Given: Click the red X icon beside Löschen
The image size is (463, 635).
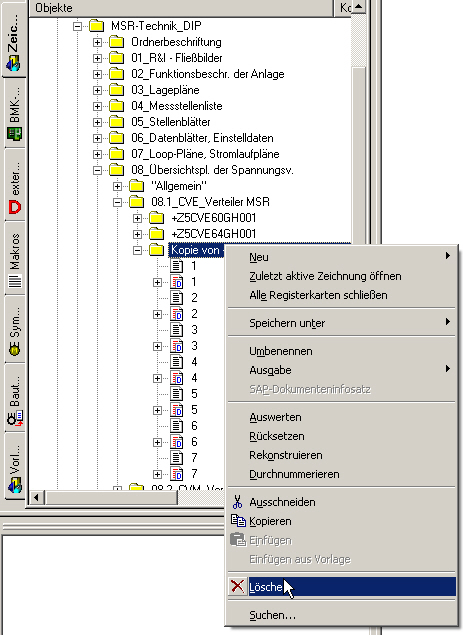Looking at the screenshot, I should pyautogui.click(x=237, y=586).
